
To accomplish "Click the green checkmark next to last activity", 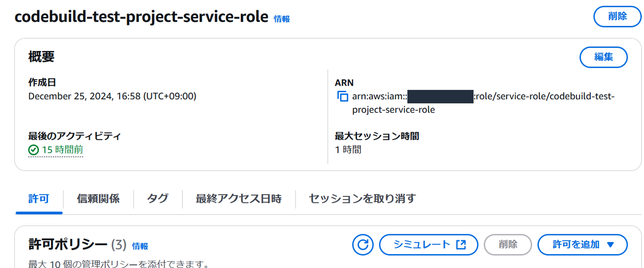I will pos(34,149).
